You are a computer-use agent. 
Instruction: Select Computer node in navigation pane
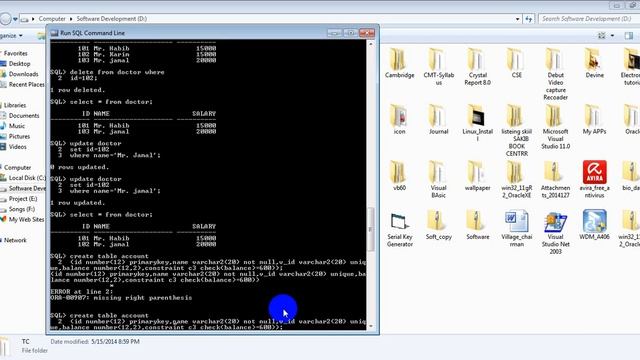pos(17,168)
